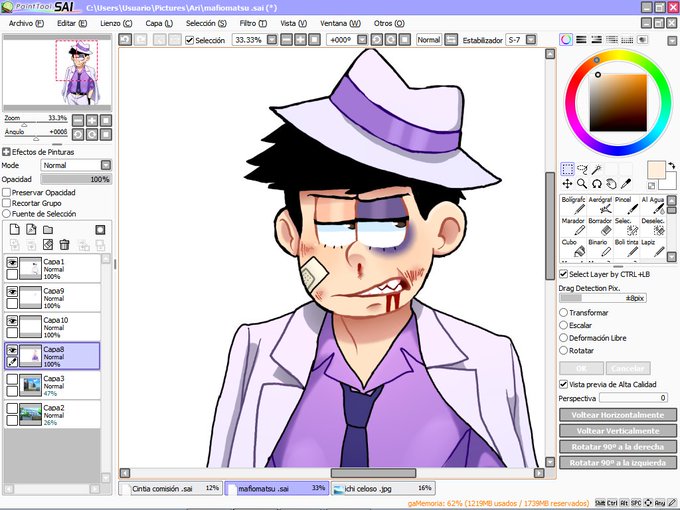This screenshot has height=510, width=680.
Task: Select the Lasso selection tool
Action: (x=582, y=169)
